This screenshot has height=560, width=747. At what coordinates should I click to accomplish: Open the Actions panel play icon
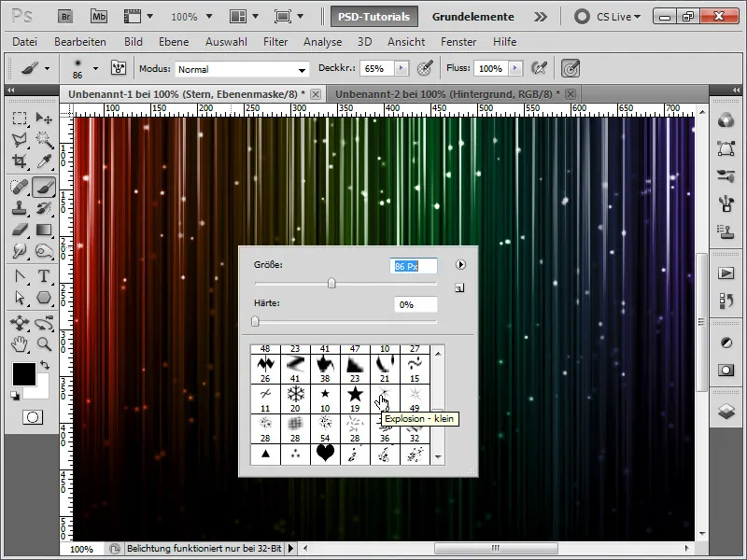(726, 273)
